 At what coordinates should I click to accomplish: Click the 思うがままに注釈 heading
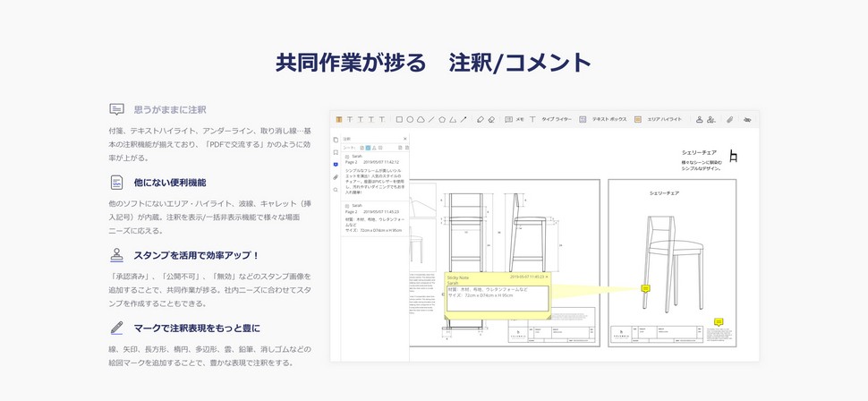[x=170, y=110]
